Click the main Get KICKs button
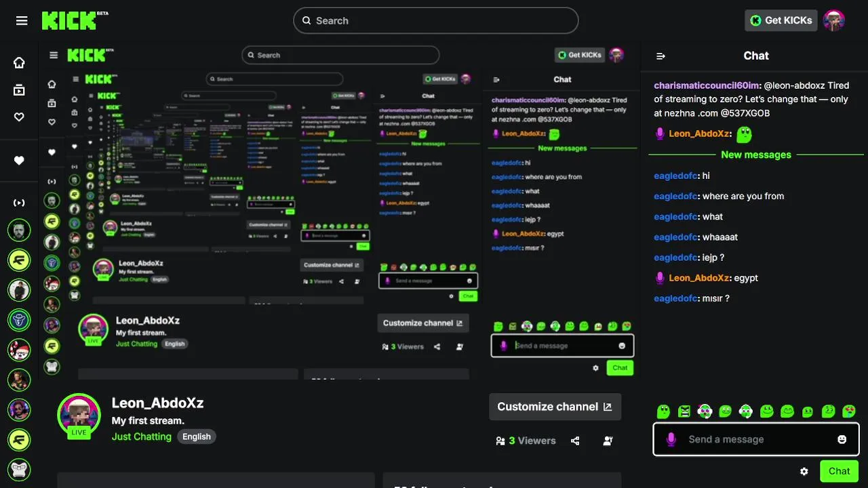The height and width of the screenshot is (488, 868). pos(781,20)
